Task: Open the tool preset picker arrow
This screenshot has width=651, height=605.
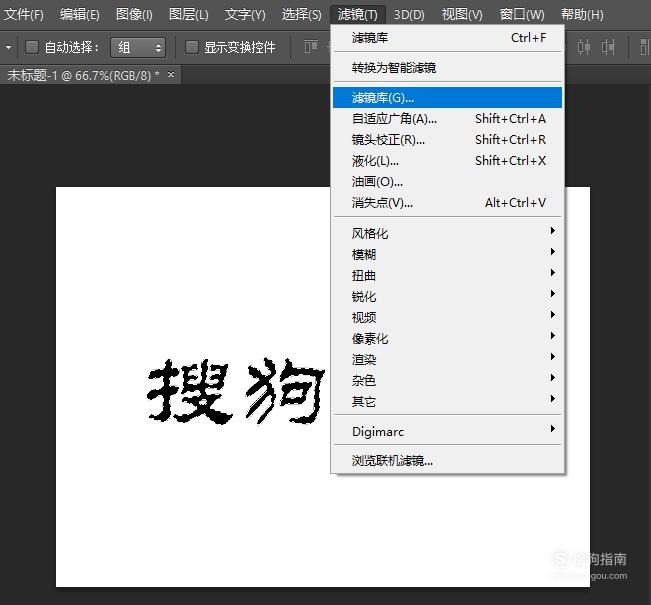Action: (8, 47)
